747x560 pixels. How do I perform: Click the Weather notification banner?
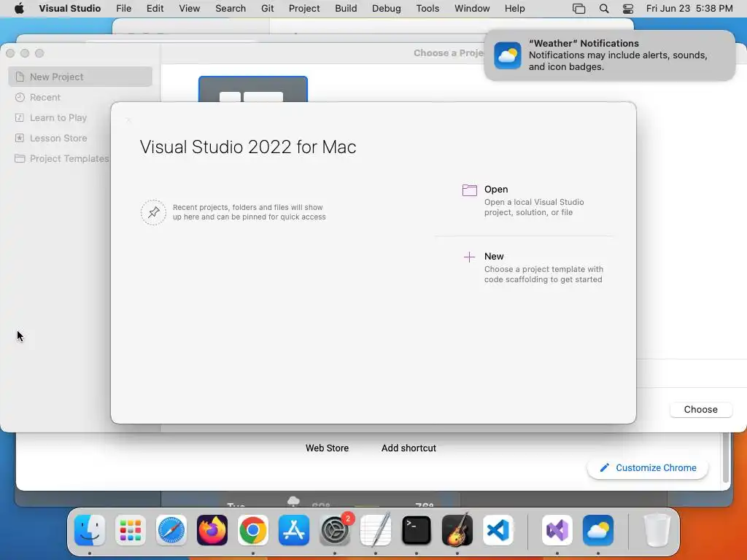(609, 55)
